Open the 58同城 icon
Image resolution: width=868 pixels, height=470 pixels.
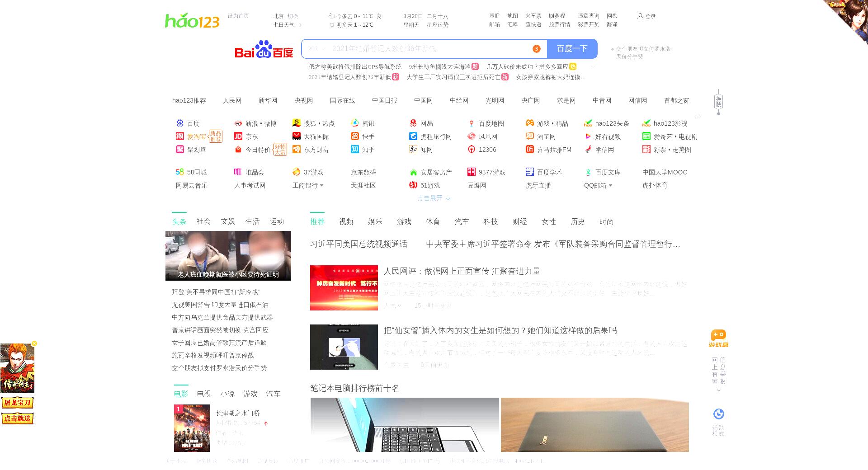point(180,172)
